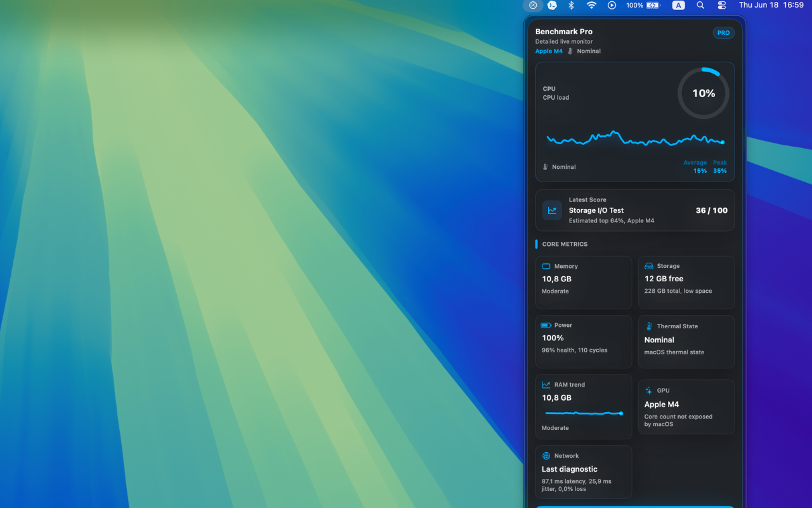Click the date and time 'Thu Jun 18 16:59'

(771, 5)
